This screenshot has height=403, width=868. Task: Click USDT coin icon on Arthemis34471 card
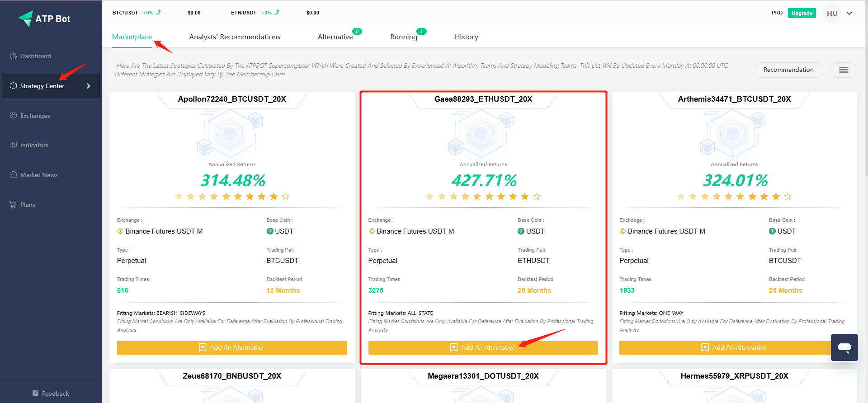point(772,231)
